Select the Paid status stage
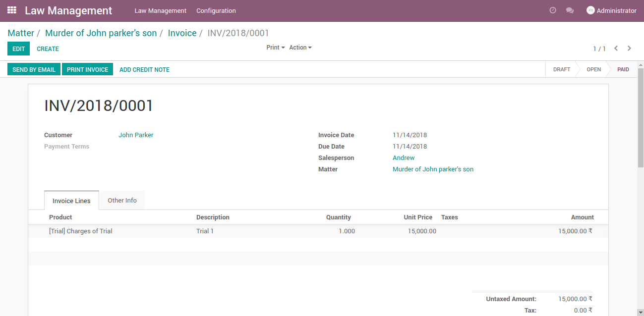Screen dimensions: 644x316 coord(623,69)
